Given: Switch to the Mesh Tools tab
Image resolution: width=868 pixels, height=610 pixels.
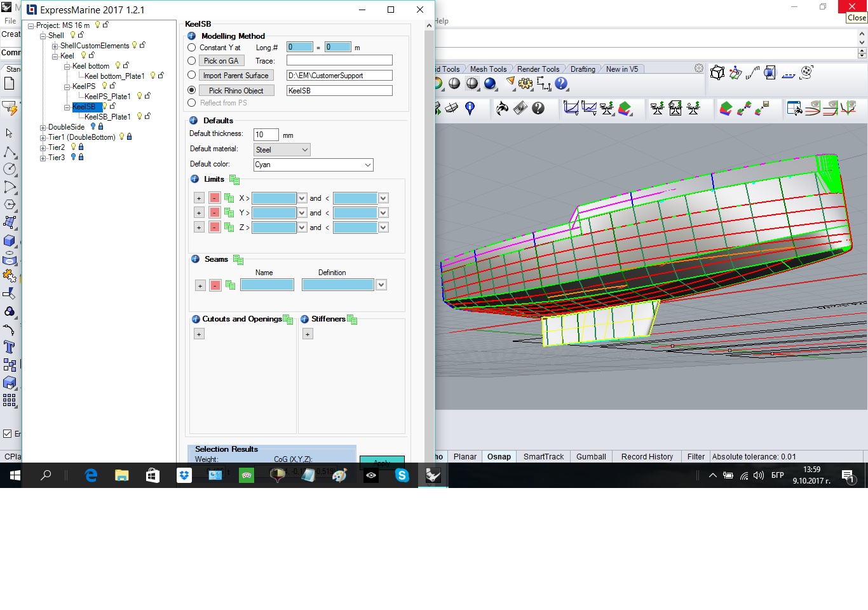Looking at the screenshot, I should pos(488,69).
